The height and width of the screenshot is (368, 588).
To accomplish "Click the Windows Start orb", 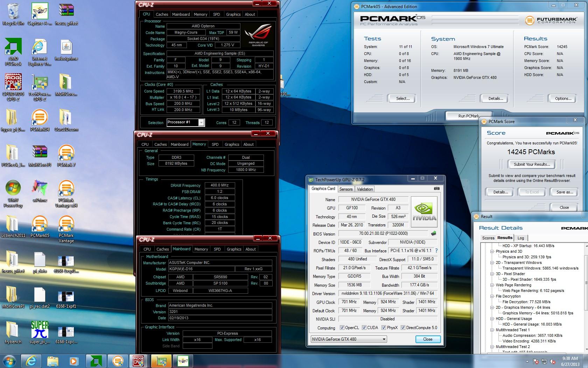I will point(9,361).
